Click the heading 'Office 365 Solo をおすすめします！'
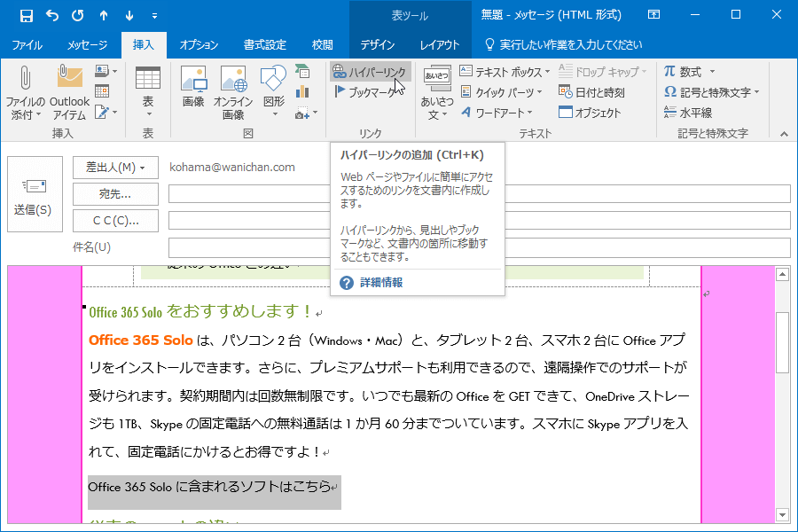Viewport: 798px width, 532px height. [x=200, y=311]
